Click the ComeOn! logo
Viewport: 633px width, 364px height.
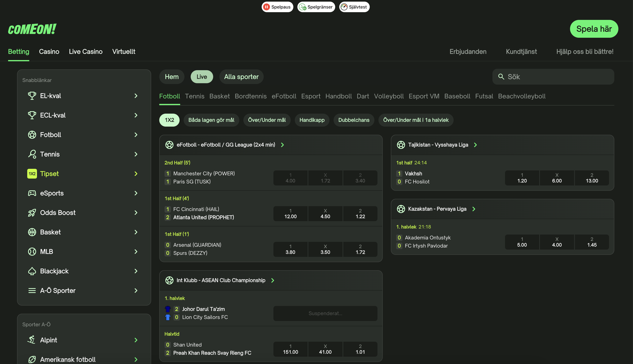tap(32, 29)
